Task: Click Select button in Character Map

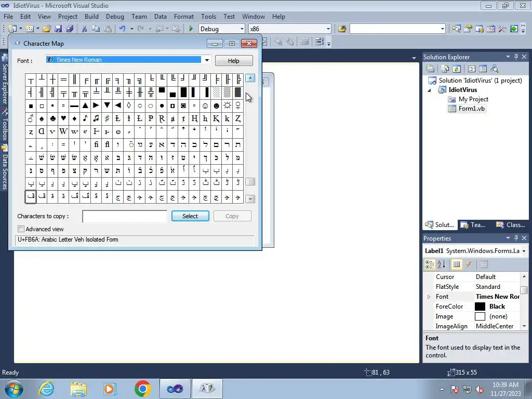Action: coord(190,216)
